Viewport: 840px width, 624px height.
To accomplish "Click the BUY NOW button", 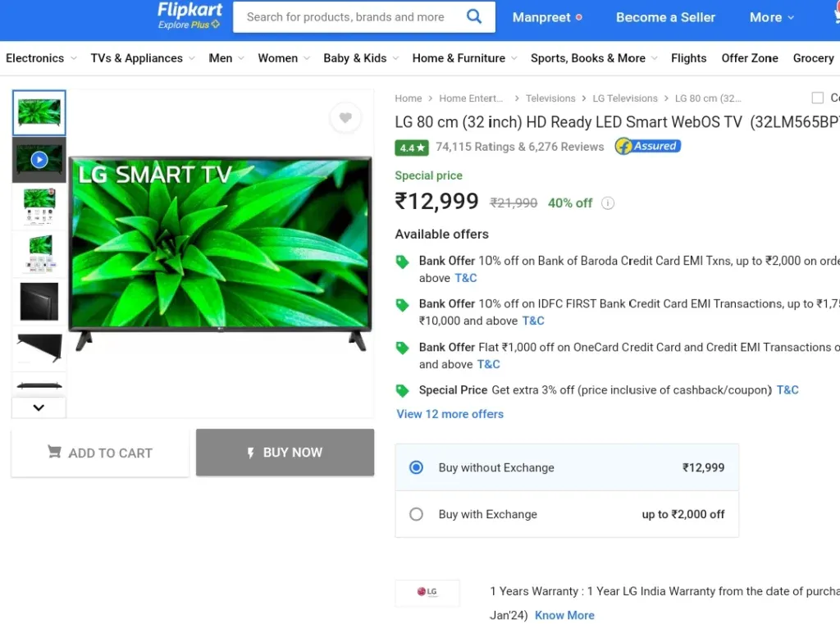I will click(285, 453).
